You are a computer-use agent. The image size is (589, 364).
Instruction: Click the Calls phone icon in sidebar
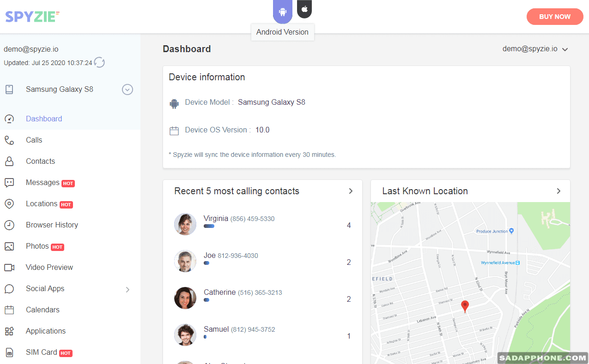click(9, 140)
